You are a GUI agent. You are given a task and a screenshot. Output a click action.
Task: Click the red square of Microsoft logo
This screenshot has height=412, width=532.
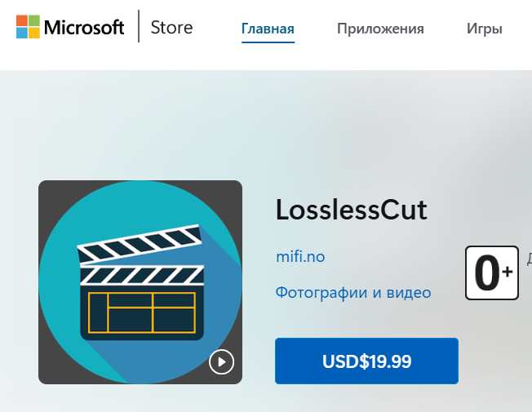(22, 20)
